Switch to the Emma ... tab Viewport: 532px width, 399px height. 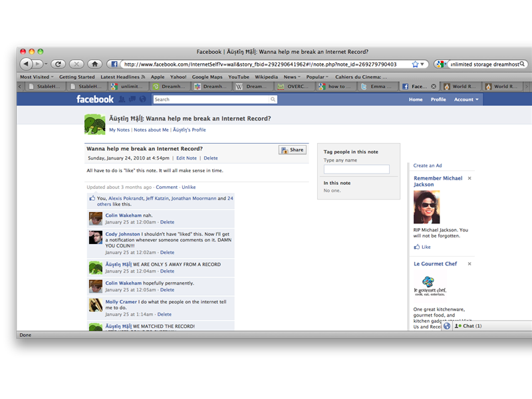(377, 86)
